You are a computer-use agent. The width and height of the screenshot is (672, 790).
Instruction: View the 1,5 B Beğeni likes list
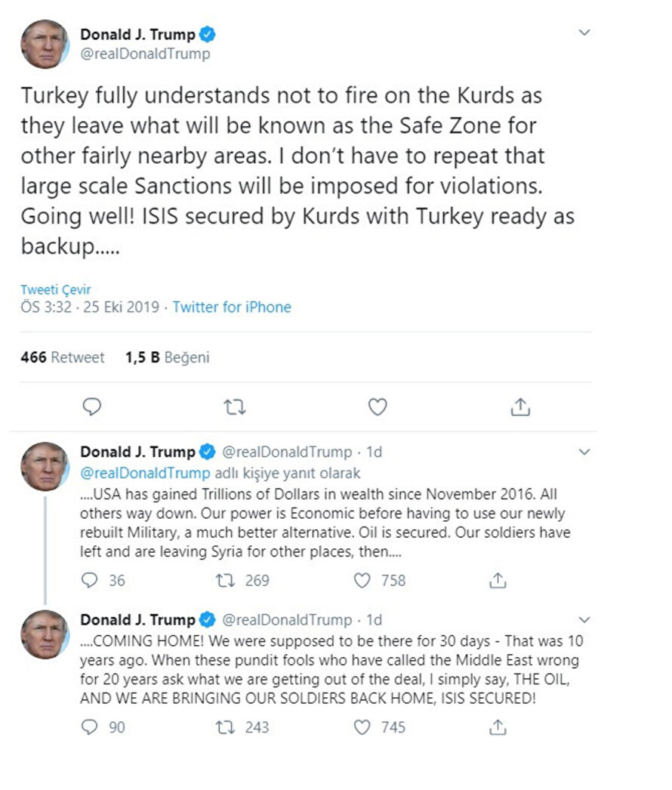coord(168,357)
